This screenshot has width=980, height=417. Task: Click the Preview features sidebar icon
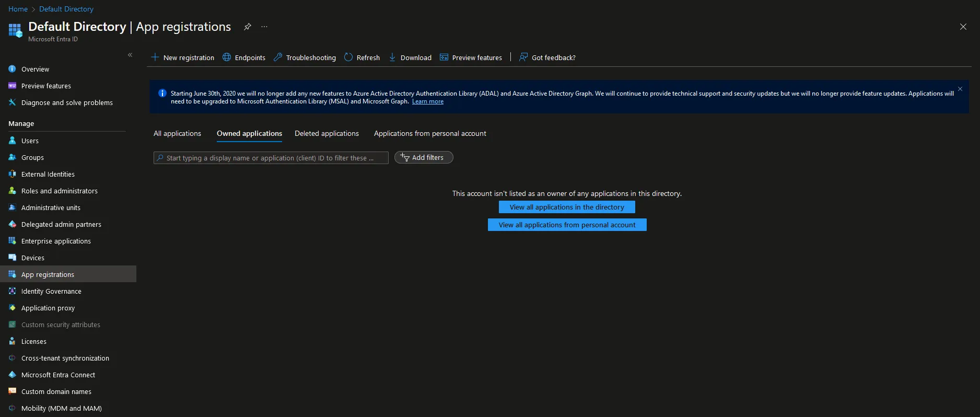click(13, 86)
